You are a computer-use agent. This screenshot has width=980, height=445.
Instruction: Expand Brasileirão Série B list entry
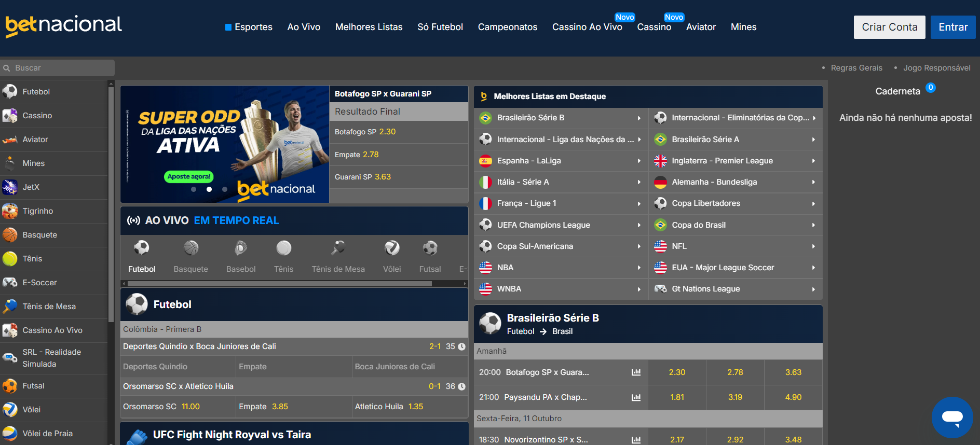coord(561,118)
